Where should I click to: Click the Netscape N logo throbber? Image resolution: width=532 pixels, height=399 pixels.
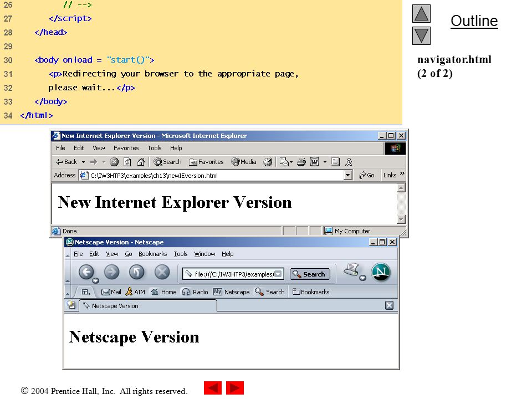pyautogui.click(x=381, y=272)
